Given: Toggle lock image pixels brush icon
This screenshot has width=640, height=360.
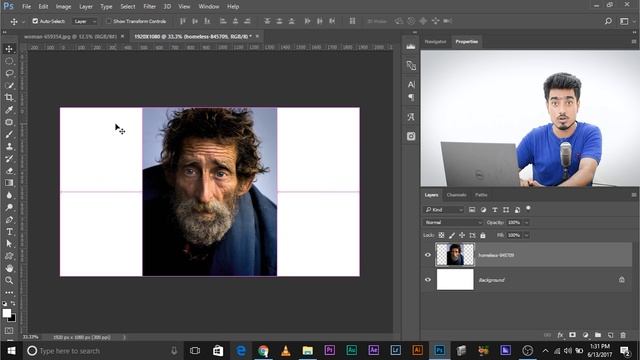Looking at the screenshot, I should (452, 235).
